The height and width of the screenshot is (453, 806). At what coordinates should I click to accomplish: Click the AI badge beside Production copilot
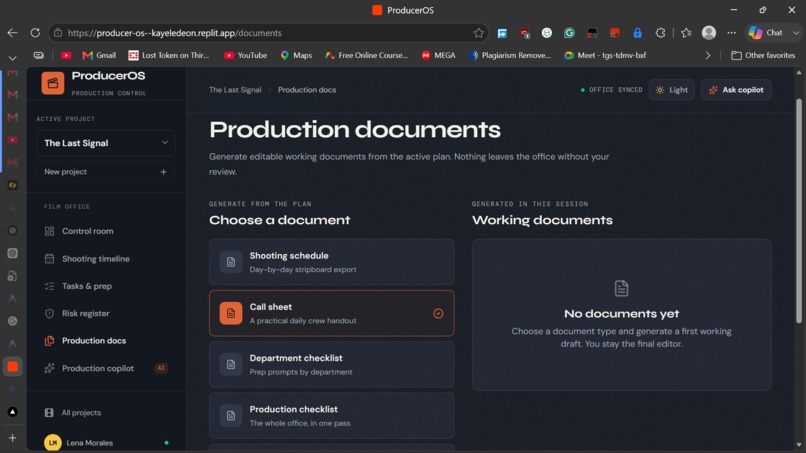161,368
